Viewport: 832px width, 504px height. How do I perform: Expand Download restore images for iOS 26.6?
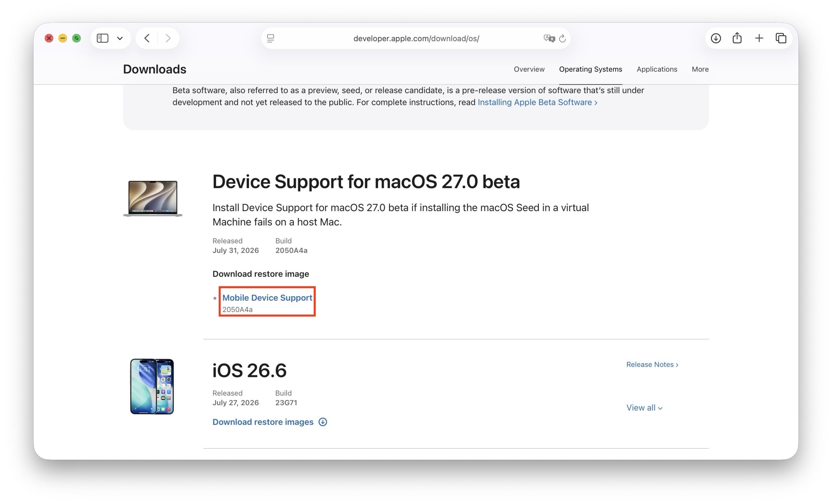(x=269, y=422)
